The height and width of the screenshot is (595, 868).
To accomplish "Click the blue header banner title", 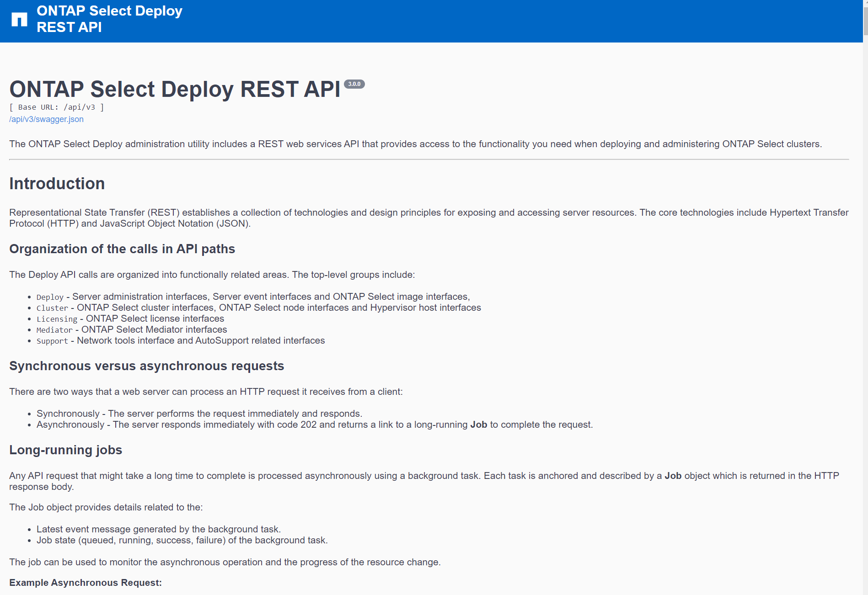I will coord(109,19).
